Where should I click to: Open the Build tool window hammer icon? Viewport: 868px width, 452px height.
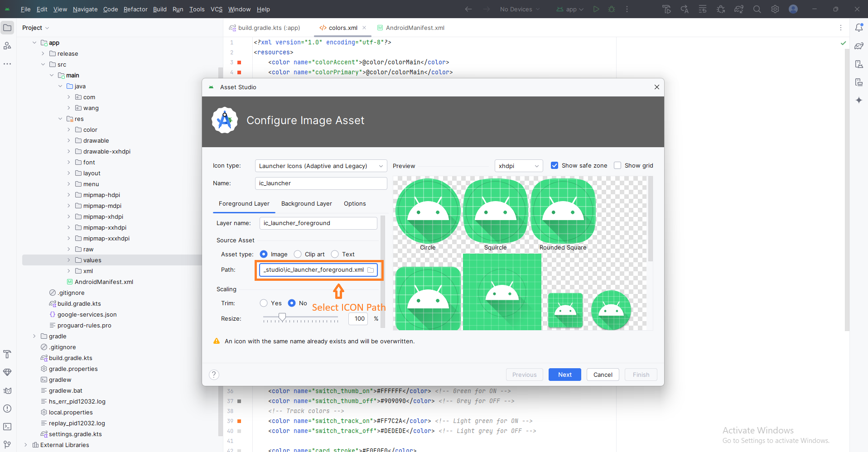pos(7,354)
